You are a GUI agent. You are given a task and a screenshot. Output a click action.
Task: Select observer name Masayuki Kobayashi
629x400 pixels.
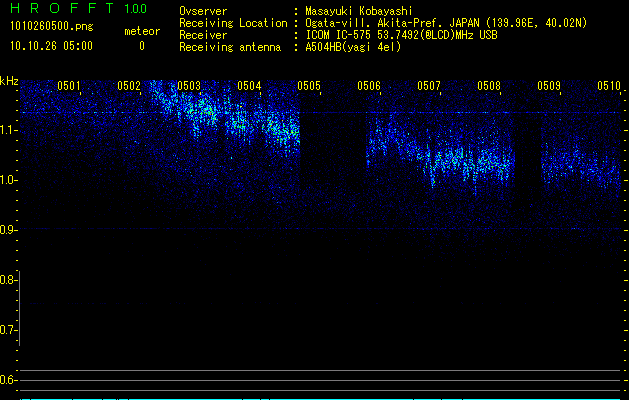[x=359, y=11]
